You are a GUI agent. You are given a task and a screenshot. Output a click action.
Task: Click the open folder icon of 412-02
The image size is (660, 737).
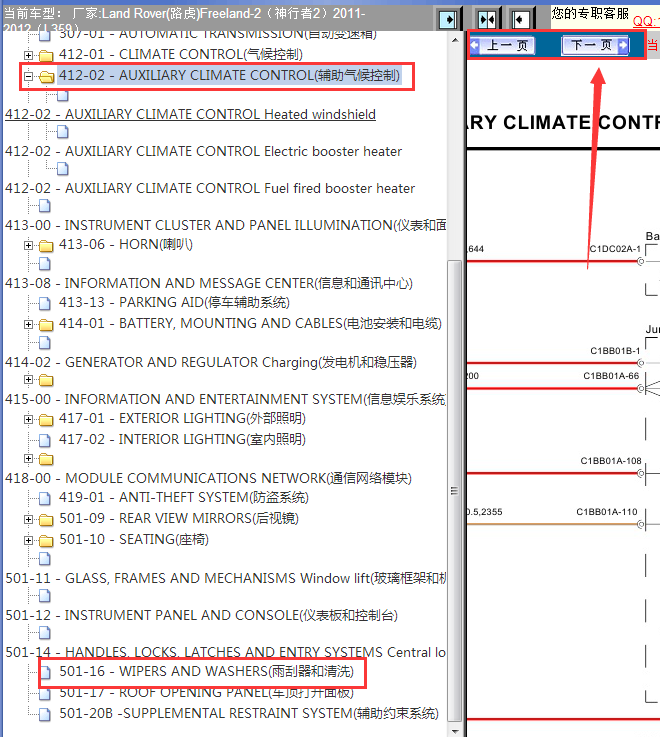46,76
